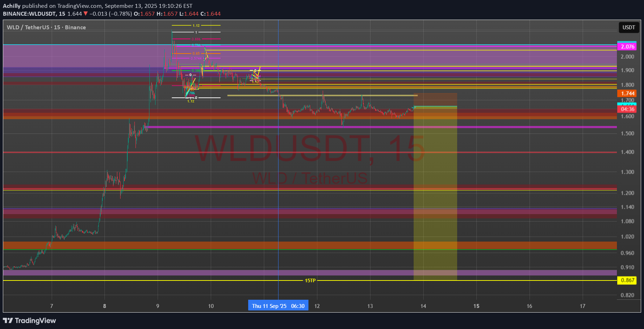This screenshot has height=329, width=644.
Task: Click the USDT currency button
Action: pos(629,27)
